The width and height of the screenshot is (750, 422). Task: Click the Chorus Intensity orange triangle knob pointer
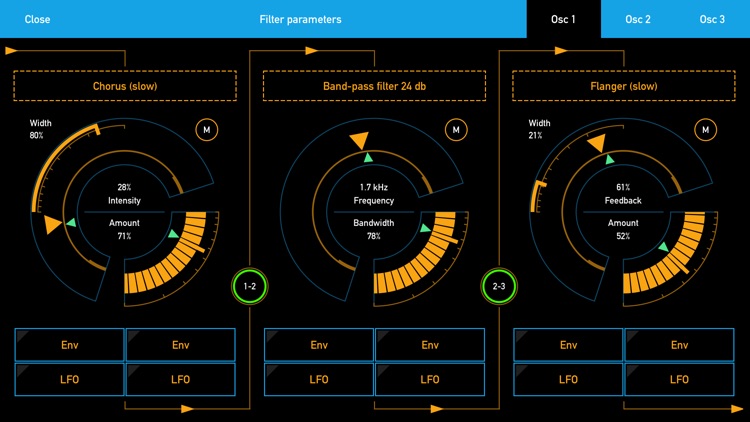pos(52,224)
